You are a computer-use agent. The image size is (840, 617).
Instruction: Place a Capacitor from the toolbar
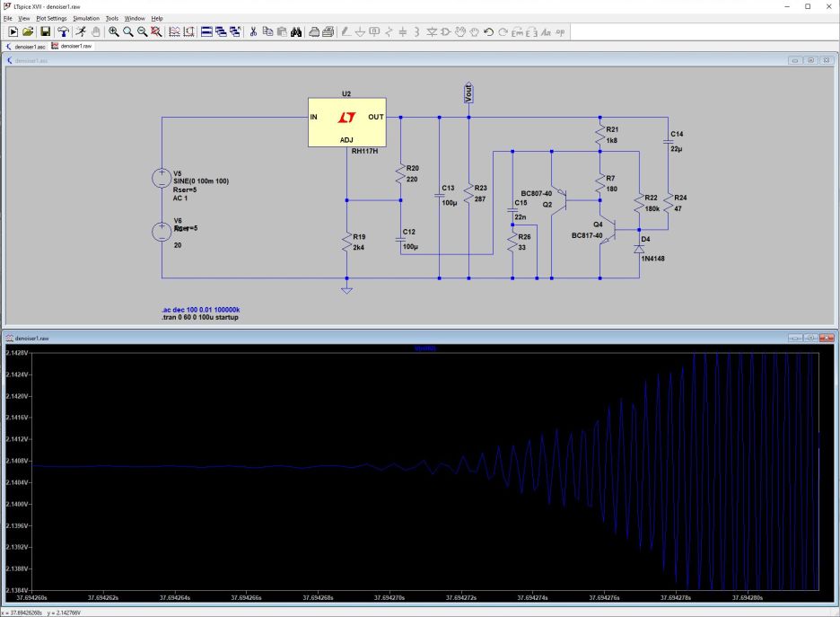(x=403, y=32)
